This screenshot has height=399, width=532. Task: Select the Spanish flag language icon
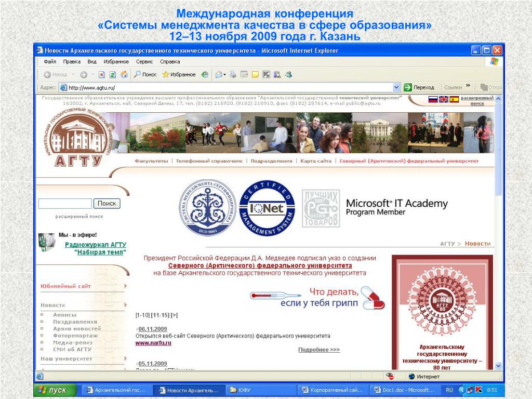point(454,99)
